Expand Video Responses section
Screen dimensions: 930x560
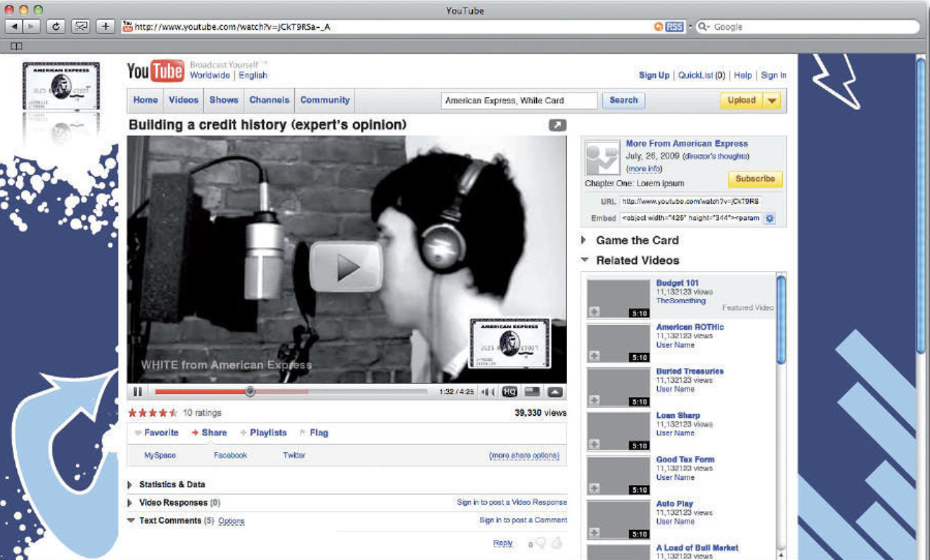(130, 502)
